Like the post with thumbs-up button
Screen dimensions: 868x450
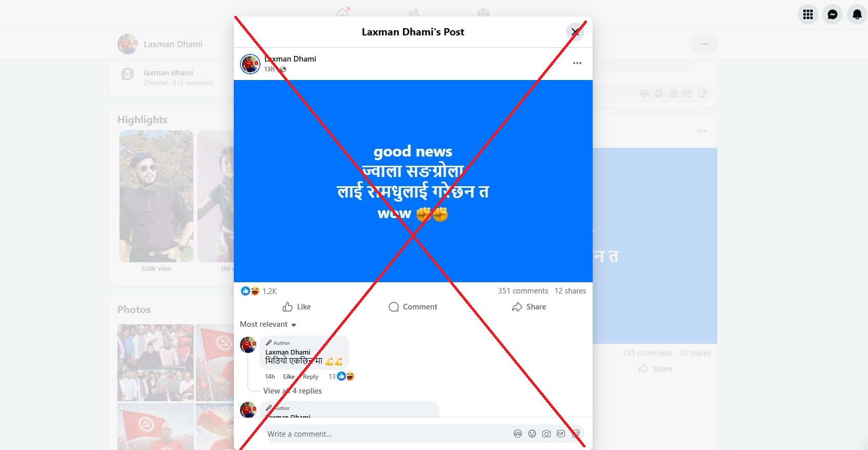(296, 307)
